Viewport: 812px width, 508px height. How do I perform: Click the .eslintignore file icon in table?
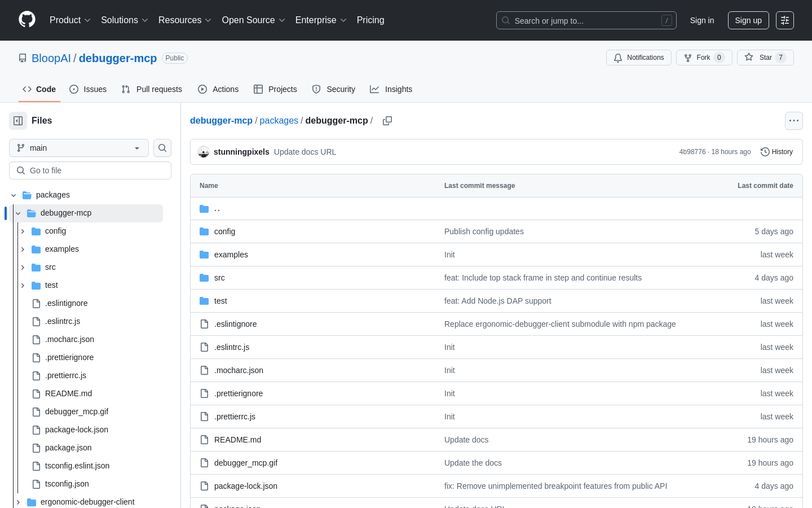pos(204,324)
